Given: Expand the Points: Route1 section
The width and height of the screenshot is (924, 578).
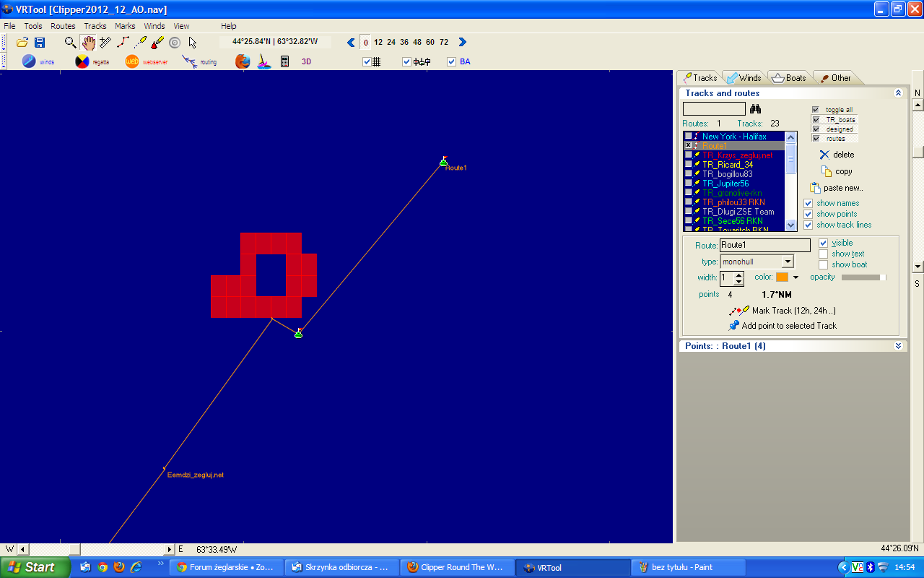Looking at the screenshot, I should pos(898,346).
